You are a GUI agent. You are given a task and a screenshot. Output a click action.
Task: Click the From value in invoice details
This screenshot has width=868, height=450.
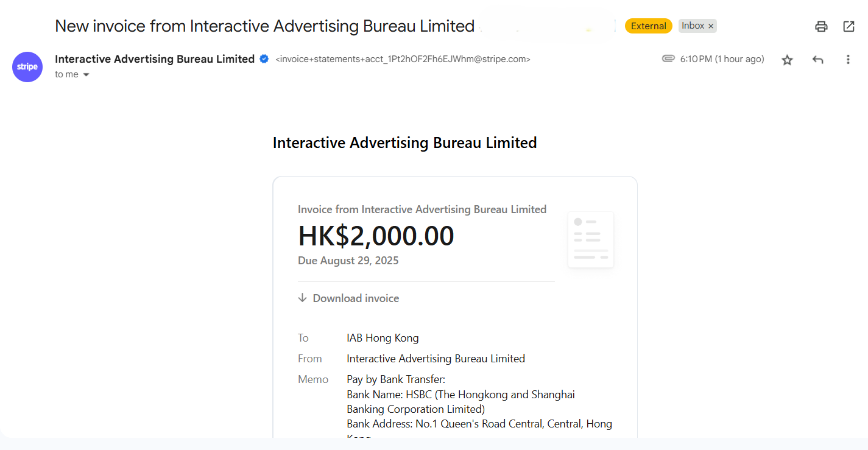click(x=436, y=359)
